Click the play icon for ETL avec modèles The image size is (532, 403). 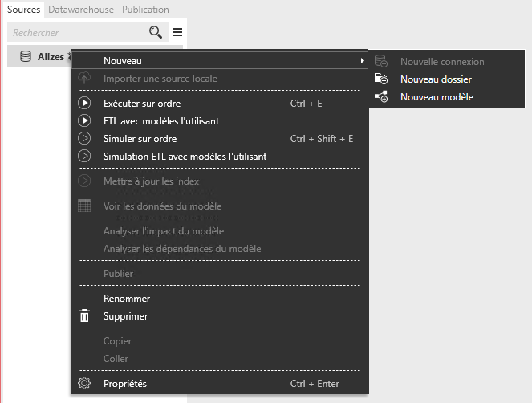[x=85, y=121]
